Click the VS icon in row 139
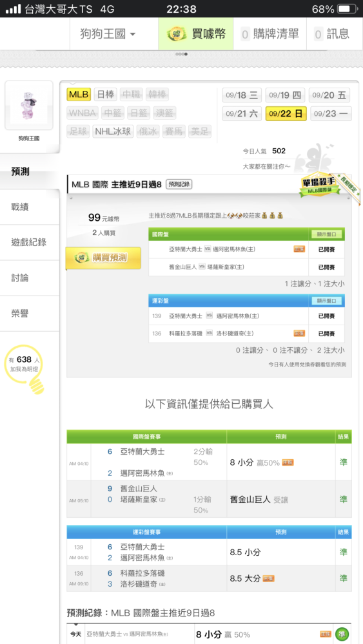The image size is (363, 644). 210,316
